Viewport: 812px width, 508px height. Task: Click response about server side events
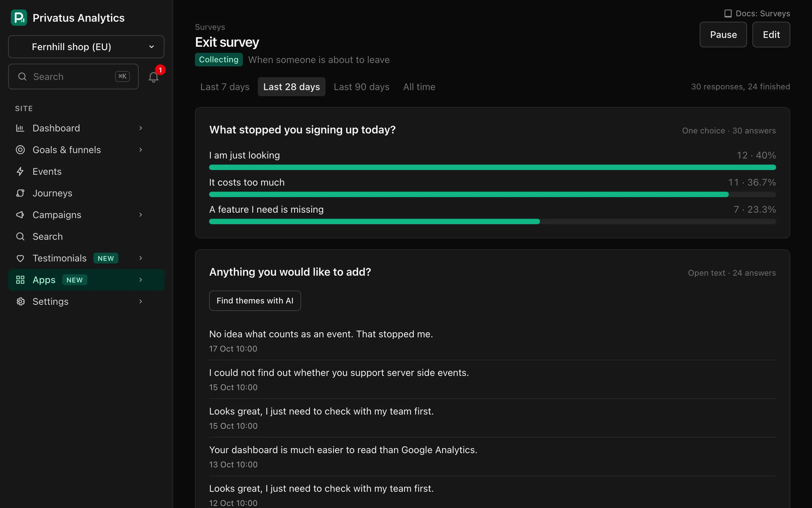(x=339, y=373)
